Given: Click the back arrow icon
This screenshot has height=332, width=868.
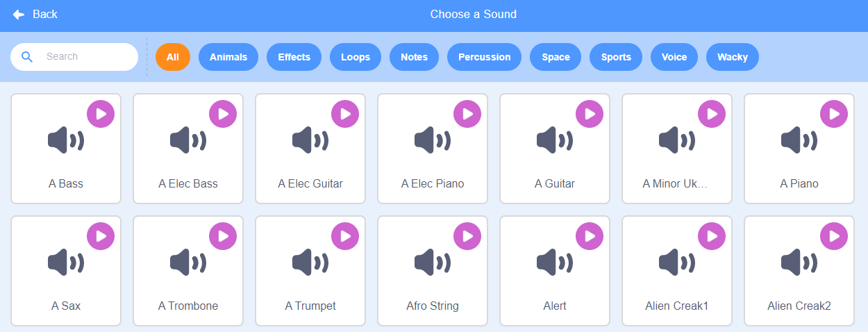Looking at the screenshot, I should (x=19, y=15).
